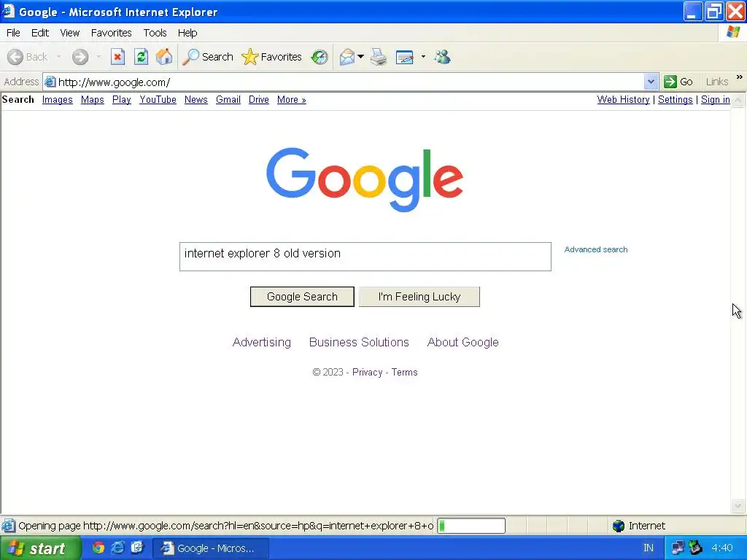Stop loading with the red X icon
747x560 pixels.
pyautogui.click(x=117, y=57)
